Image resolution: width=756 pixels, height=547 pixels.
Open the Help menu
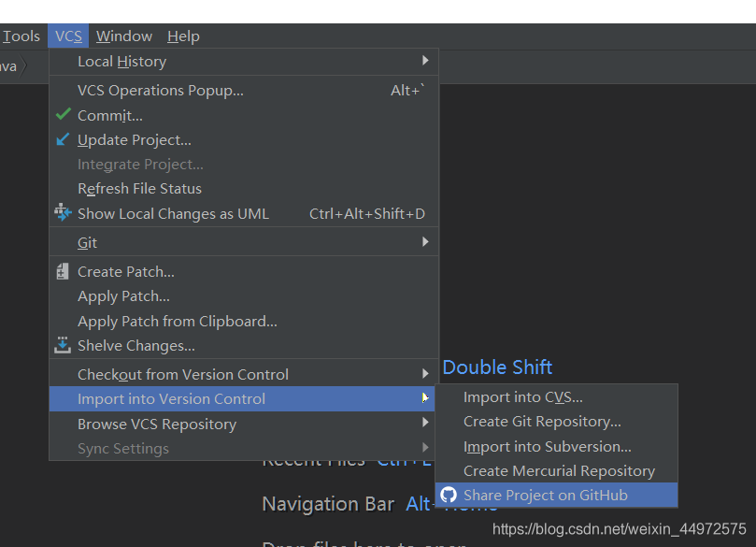pos(183,36)
